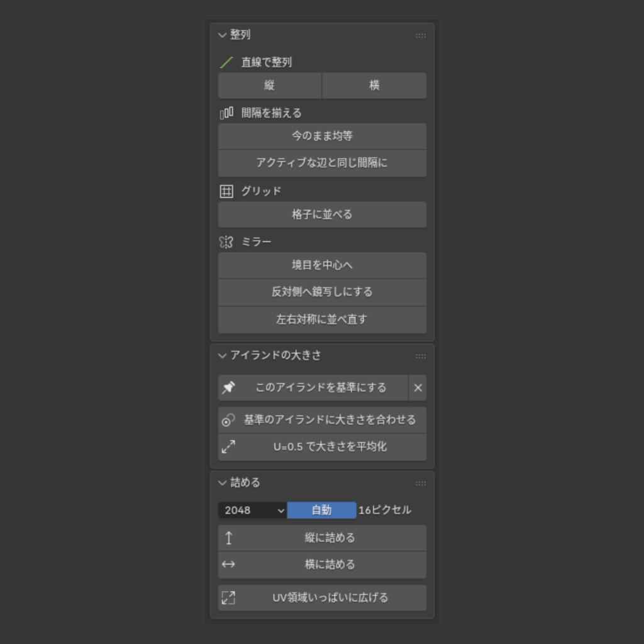Image resolution: width=644 pixels, height=644 pixels.
Task: Click the 直線で整列 section label
Action: coord(267,62)
